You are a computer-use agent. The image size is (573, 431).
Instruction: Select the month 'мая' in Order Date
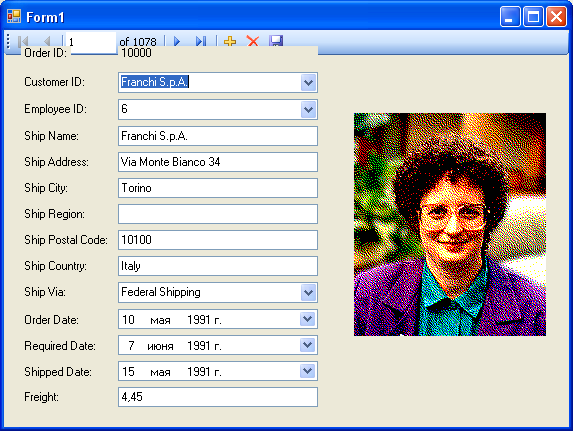(160, 321)
